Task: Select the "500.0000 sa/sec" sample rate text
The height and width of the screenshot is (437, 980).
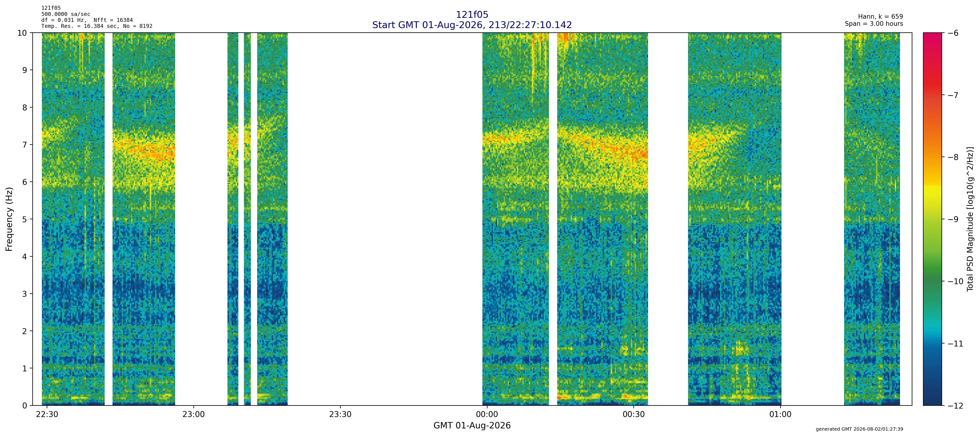Action: coord(66,14)
